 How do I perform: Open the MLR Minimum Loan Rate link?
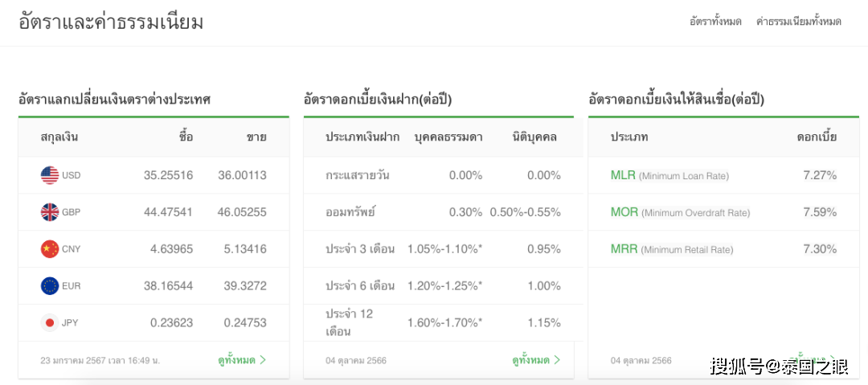point(624,175)
